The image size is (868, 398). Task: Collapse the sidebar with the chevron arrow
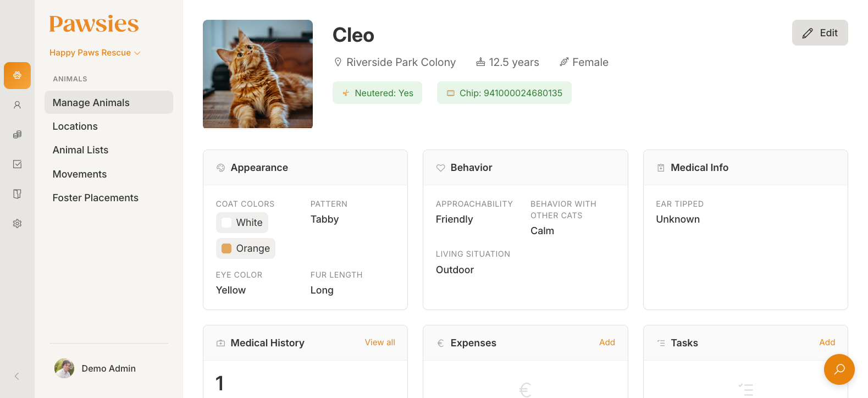pyautogui.click(x=16, y=376)
